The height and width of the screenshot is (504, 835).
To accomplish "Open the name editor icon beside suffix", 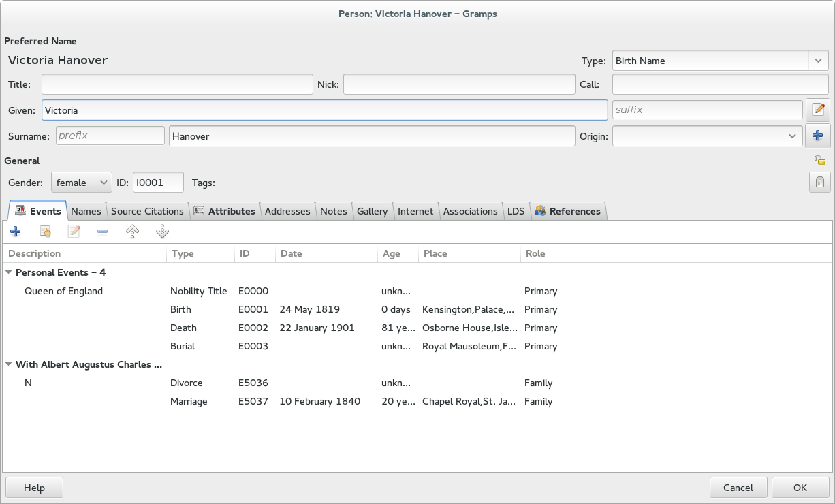I will tap(818, 110).
